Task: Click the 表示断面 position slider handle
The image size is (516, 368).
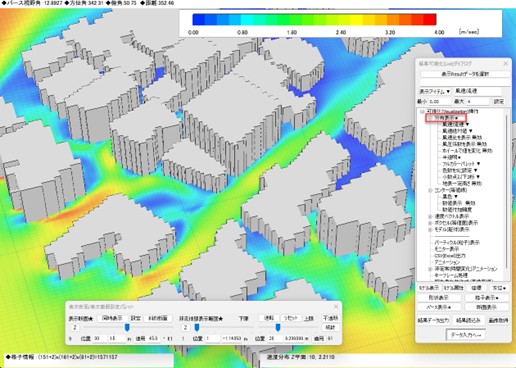Action: pos(127,328)
